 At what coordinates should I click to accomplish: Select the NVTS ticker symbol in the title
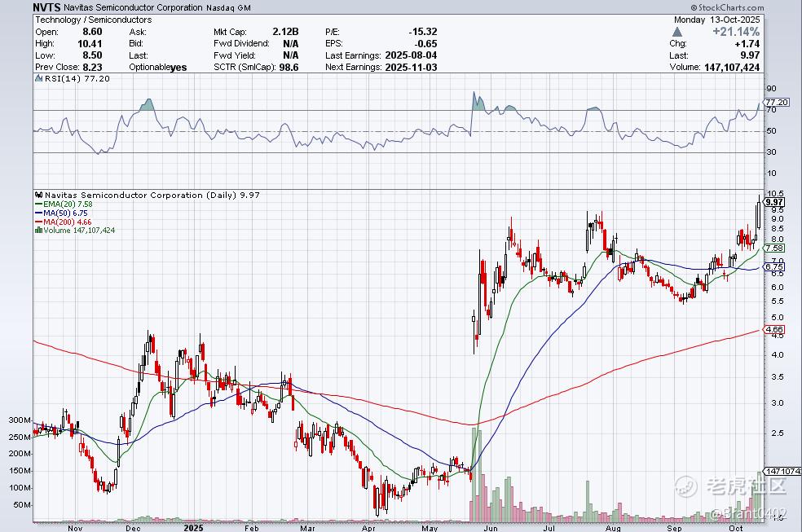pos(47,7)
